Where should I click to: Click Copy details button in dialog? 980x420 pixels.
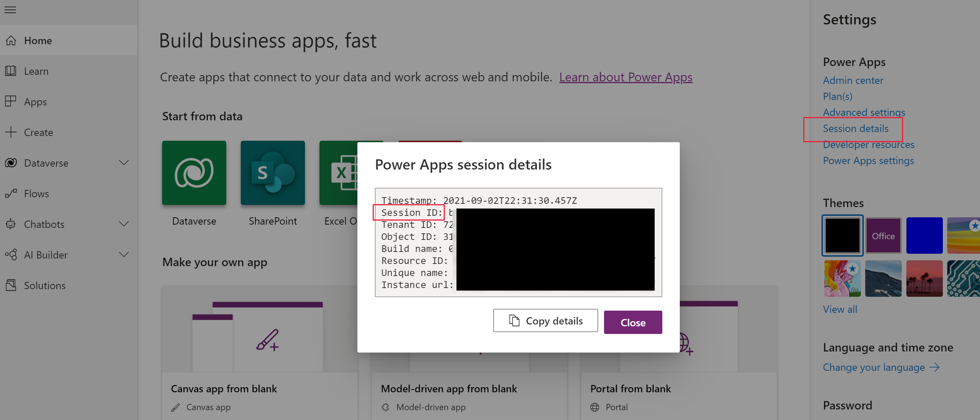pos(544,321)
